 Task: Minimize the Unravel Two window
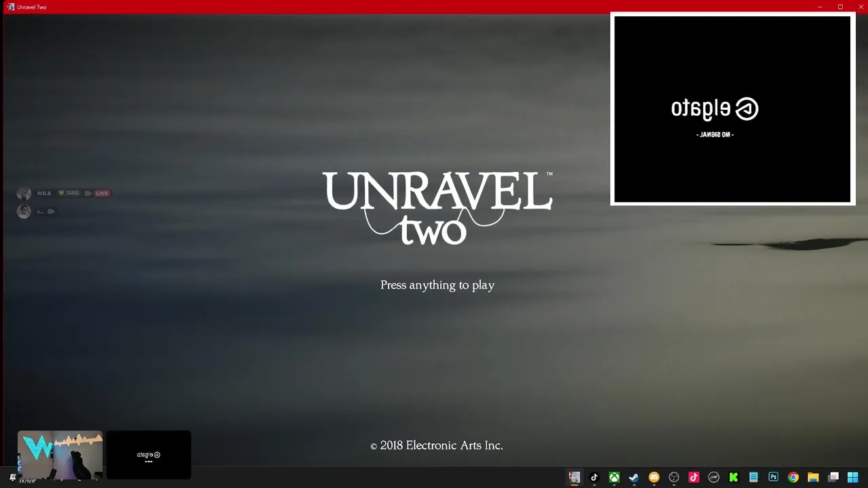click(820, 7)
